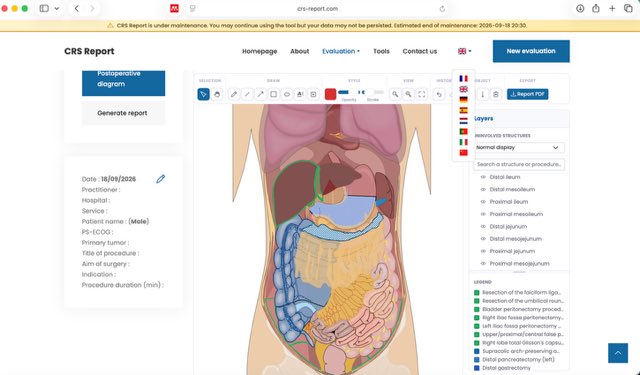Expand the Evaluation menu
Viewport: 640px width, 375px height.
341,51
